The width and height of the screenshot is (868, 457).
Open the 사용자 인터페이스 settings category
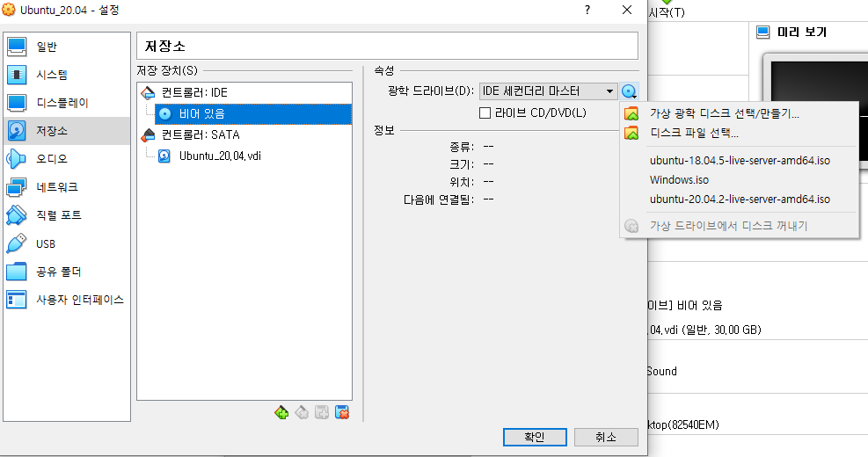pyautogui.click(x=67, y=300)
